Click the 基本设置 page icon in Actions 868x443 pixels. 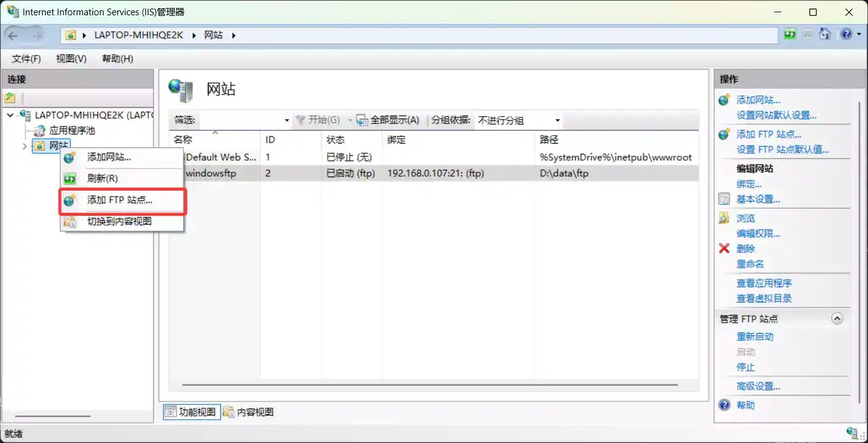(725, 199)
